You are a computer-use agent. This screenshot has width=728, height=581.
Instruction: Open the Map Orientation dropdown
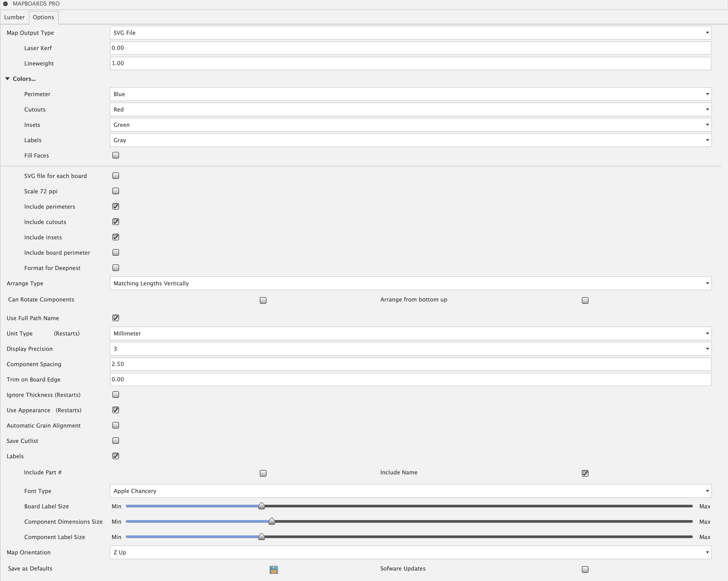tap(410, 552)
